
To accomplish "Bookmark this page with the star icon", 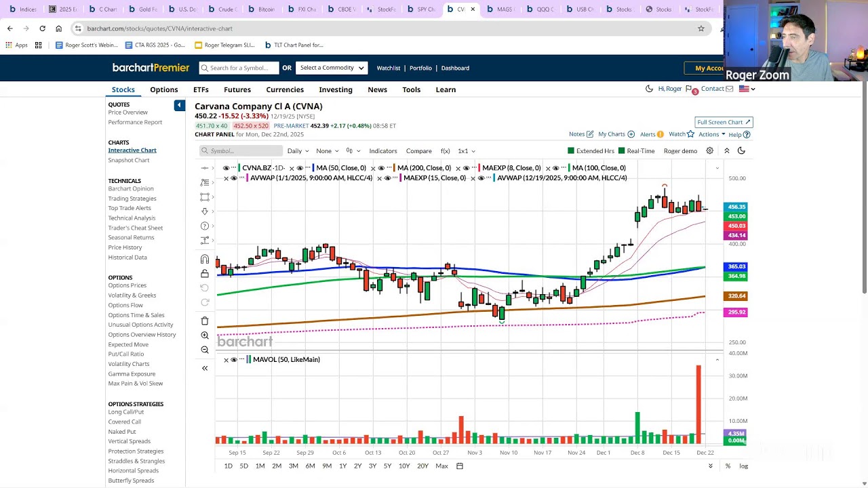I will point(701,28).
